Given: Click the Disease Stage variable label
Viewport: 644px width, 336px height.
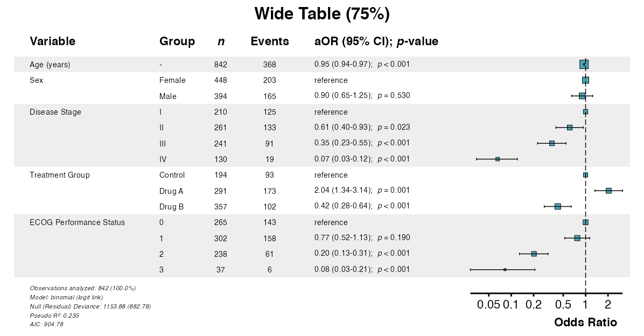Looking at the screenshot, I should pyautogui.click(x=55, y=112).
